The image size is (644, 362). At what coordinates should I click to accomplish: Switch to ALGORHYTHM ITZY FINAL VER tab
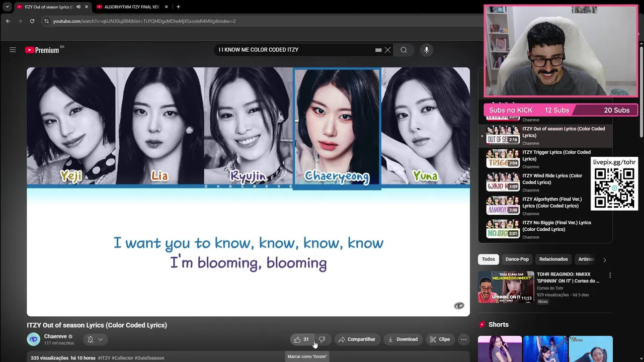132,7
